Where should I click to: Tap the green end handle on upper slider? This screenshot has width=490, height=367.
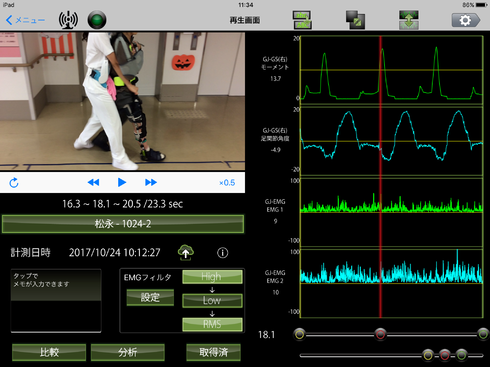click(483, 334)
